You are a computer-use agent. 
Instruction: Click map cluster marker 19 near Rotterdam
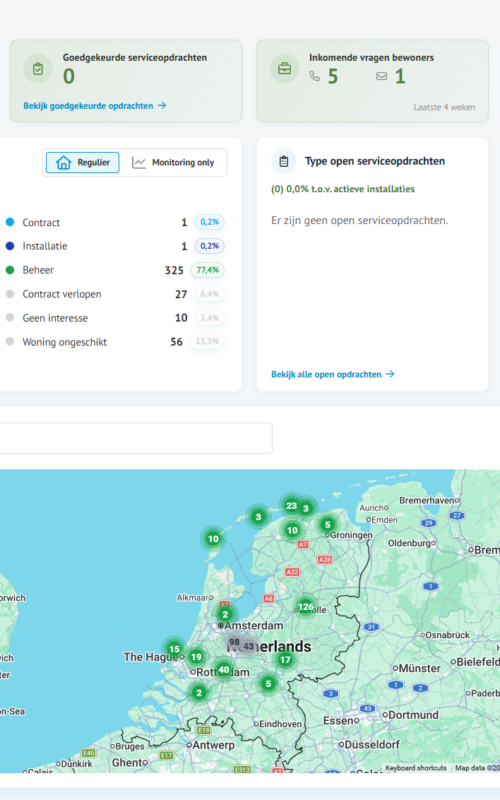(196, 657)
